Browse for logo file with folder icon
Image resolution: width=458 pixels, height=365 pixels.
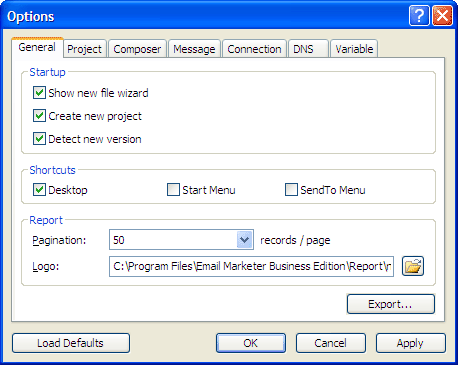coord(413,266)
